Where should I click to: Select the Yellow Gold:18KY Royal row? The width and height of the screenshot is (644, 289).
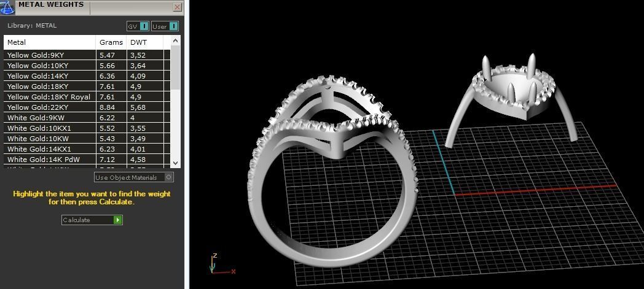(87, 97)
